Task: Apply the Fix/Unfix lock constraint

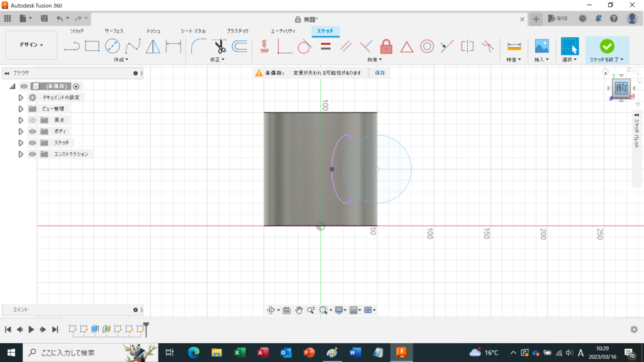Action: pyautogui.click(x=386, y=47)
